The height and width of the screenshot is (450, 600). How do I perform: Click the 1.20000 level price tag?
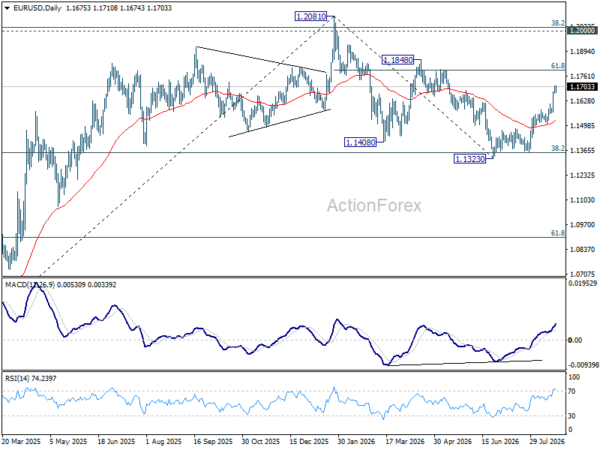pyautogui.click(x=582, y=31)
